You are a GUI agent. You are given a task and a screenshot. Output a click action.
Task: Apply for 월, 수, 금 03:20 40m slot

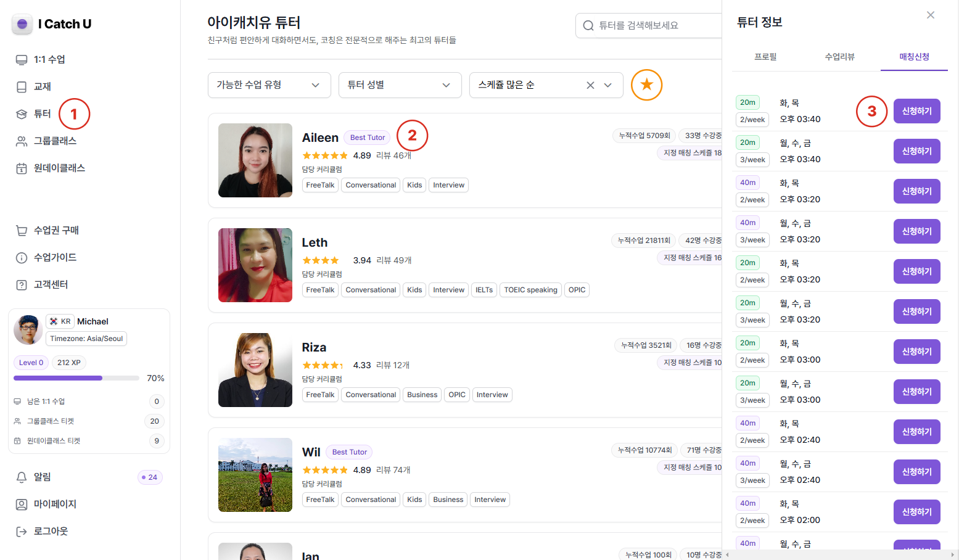(917, 231)
